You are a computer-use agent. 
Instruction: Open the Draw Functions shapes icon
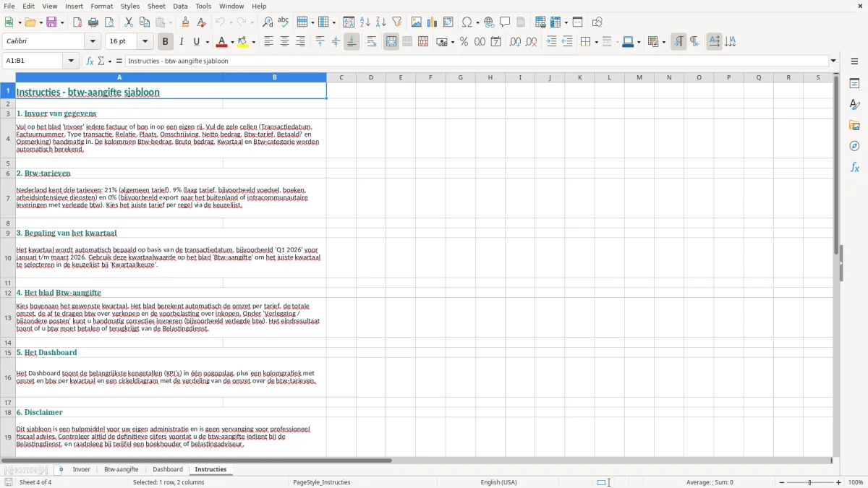click(597, 22)
